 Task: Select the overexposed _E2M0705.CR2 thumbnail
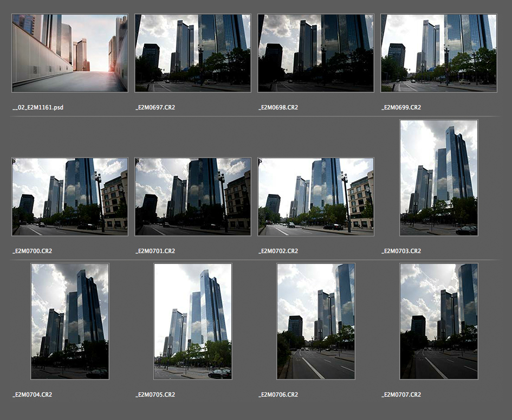click(x=193, y=321)
